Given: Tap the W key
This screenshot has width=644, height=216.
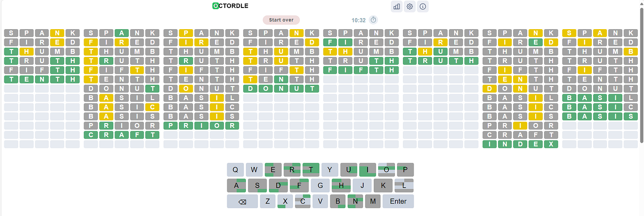Looking at the screenshot, I should pyautogui.click(x=254, y=170).
